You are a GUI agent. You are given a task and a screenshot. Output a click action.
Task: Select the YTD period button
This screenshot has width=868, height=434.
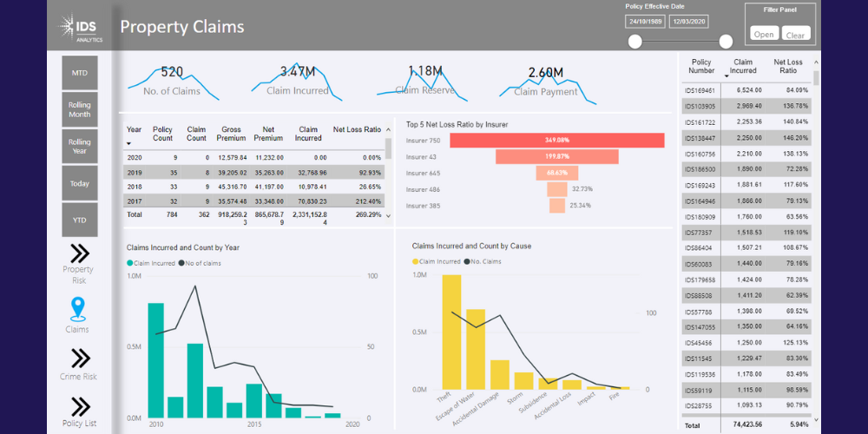tap(79, 220)
